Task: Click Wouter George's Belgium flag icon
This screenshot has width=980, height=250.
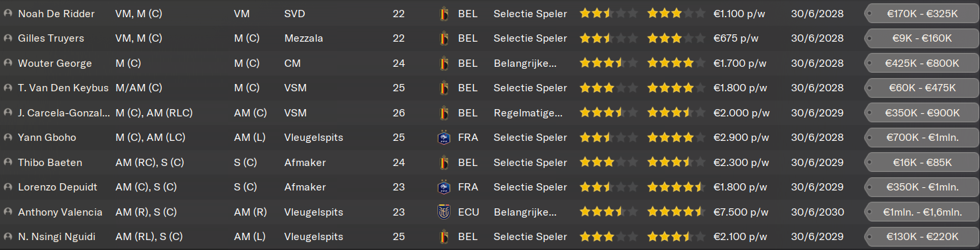Action: pos(443,63)
